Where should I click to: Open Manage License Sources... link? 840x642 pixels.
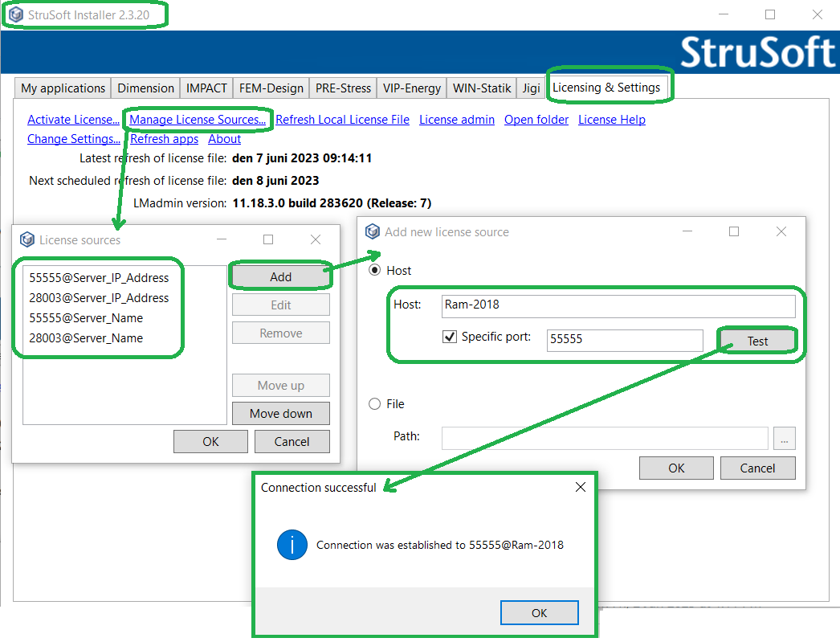click(198, 120)
